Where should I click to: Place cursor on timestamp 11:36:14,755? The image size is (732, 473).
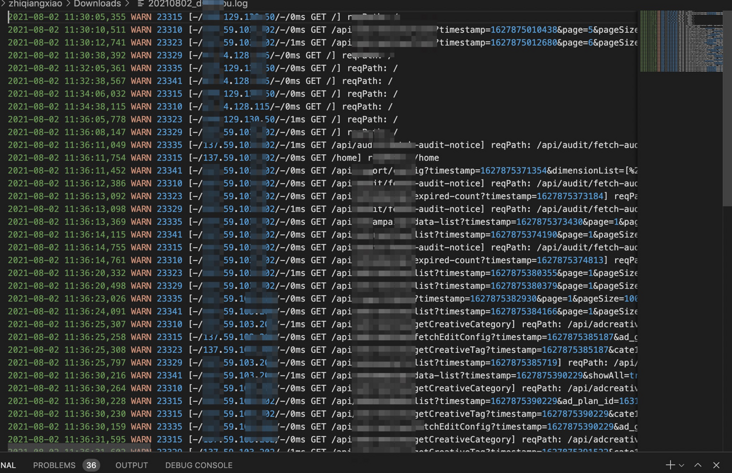[x=95, y=247]
